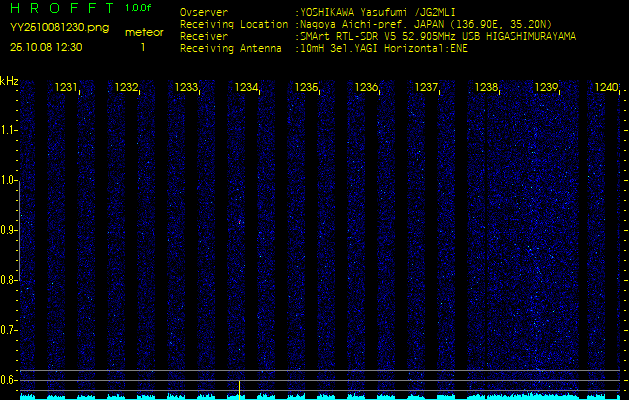
Task: Click the 1235 time label
Action: (x=306, y=87)
